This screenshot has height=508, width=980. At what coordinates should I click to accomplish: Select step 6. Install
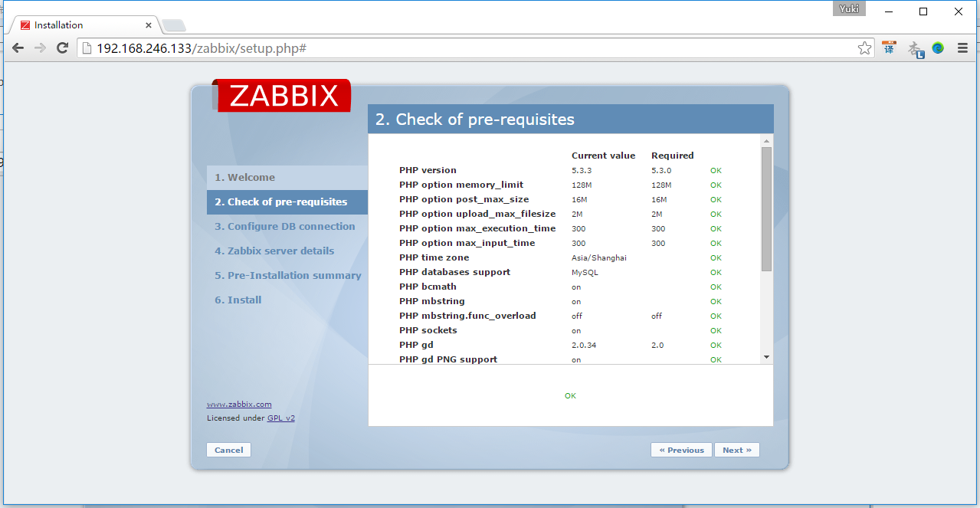pyautogui.click(x=287, y=300)
